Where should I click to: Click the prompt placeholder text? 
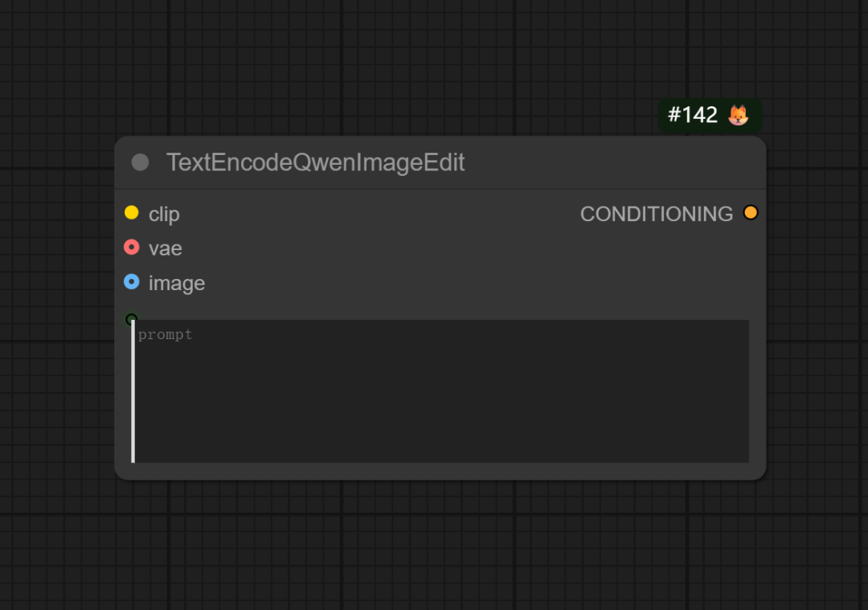pos(166,335)
